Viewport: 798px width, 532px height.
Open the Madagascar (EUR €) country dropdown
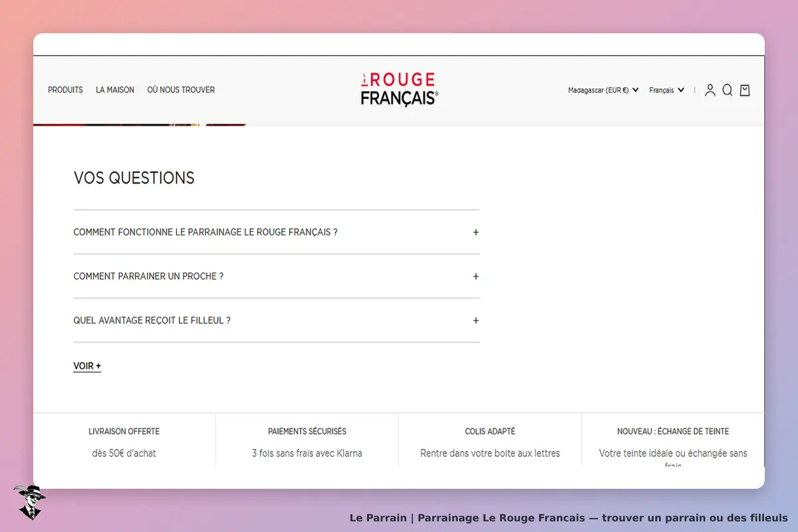(603, 90)
